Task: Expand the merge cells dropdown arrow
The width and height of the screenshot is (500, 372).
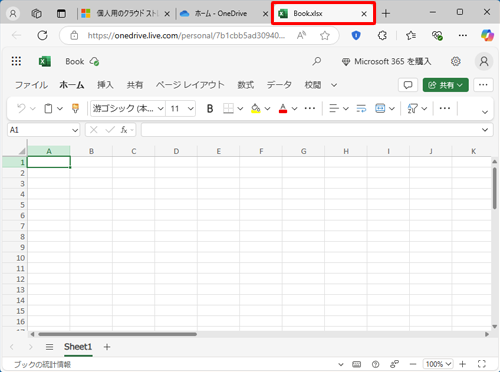Action: pyautogui.click(x=392, y=109)
